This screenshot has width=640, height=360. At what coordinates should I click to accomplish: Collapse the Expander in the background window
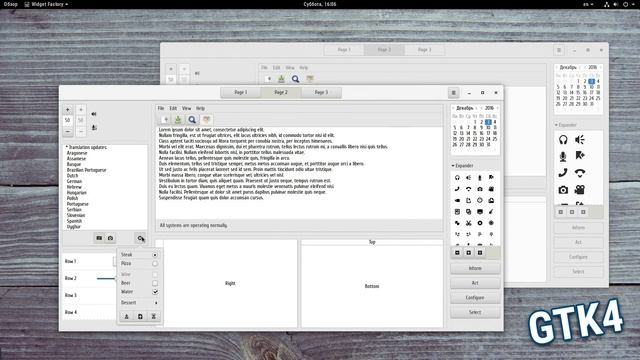click(566, 125)
